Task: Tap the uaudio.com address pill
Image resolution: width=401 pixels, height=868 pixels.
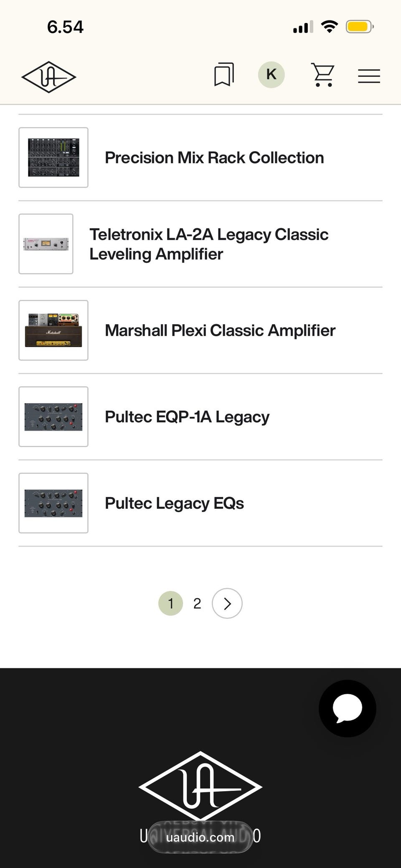Action: click(200, 837)
